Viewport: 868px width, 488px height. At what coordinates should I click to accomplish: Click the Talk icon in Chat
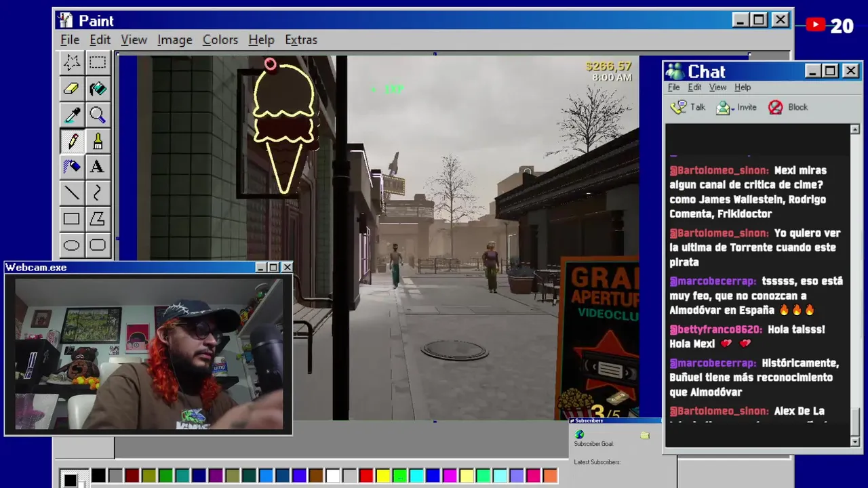(x=678, y=107)
